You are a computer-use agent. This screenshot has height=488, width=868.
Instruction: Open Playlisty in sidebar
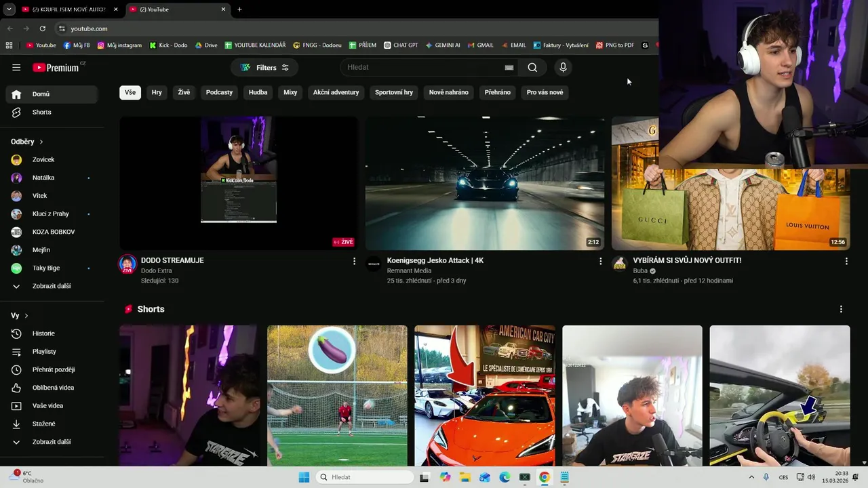pyautogui.click(x=52, y=352)
